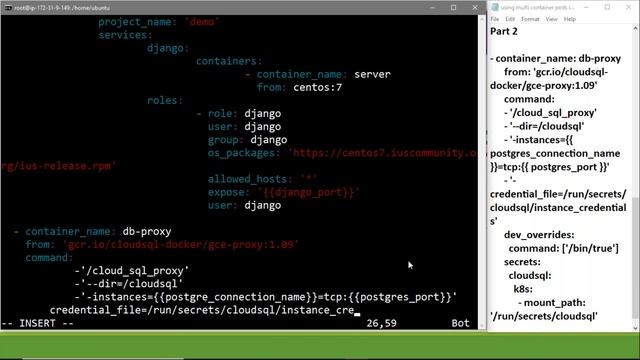Close the Notepad window
The height and width of the screenshot is (360, 640).
coord(629,7)
